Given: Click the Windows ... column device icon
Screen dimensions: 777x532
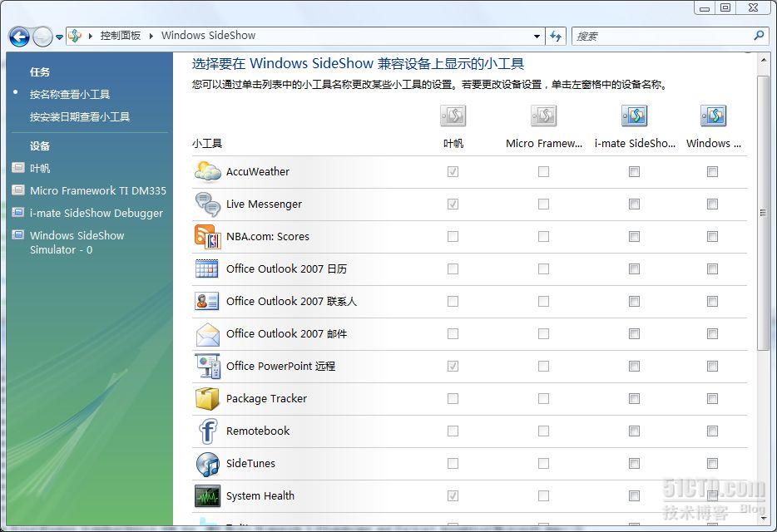Looking at the screenshot, I should point(713,116).
